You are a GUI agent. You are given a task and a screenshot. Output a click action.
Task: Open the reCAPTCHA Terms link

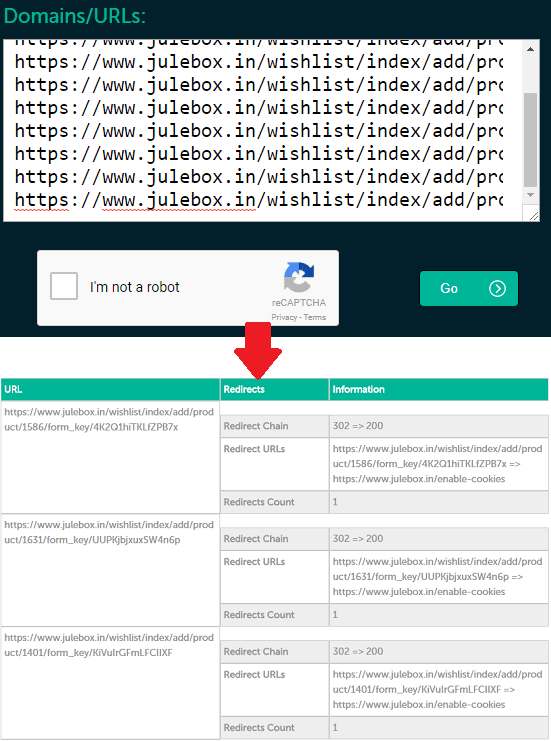315,317
